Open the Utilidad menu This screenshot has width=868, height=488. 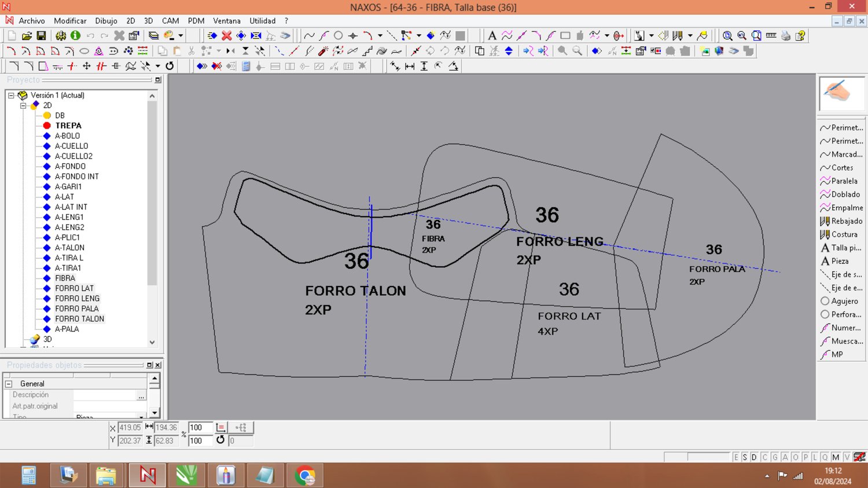pyautogui.click(x=263, y=21)
